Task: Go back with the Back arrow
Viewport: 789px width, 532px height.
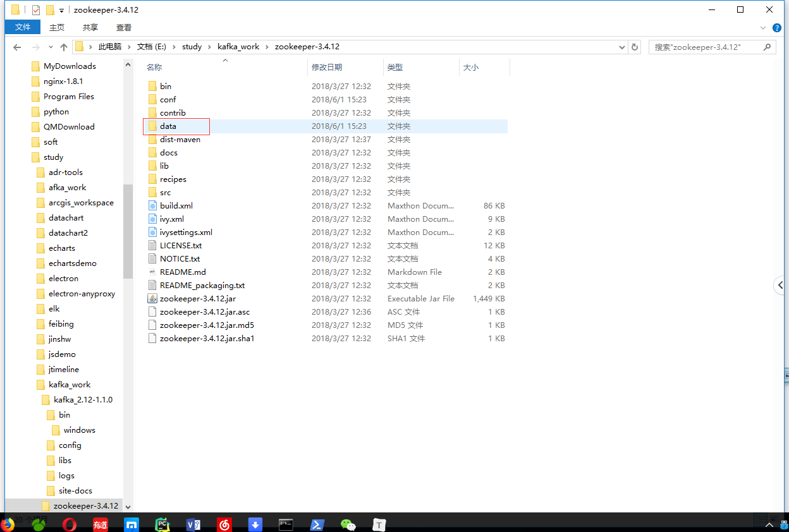Action: click(x=17, y=47)
